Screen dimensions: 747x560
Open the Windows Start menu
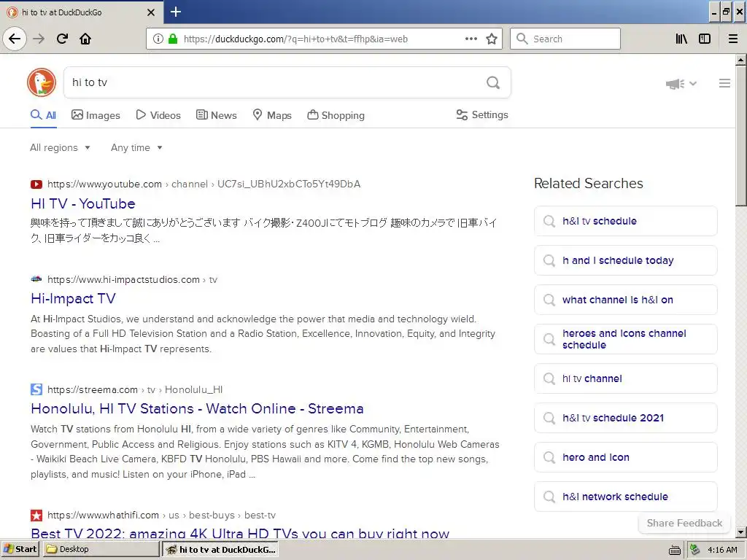point(20,550)
